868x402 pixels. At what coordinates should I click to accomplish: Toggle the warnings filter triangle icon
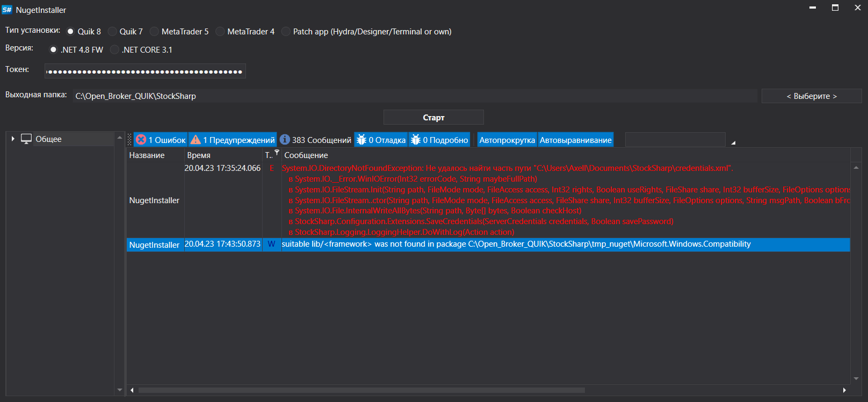click(x=196, y=140)
